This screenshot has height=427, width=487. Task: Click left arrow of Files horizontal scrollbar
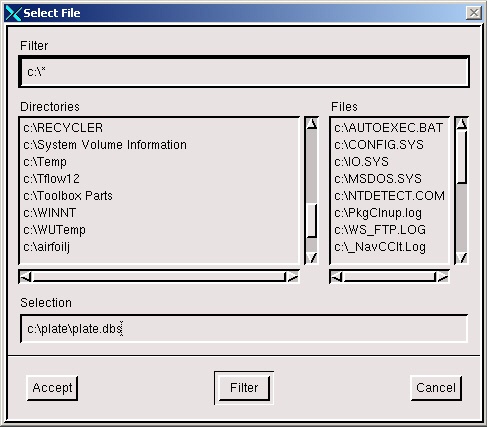coord(337,277)
